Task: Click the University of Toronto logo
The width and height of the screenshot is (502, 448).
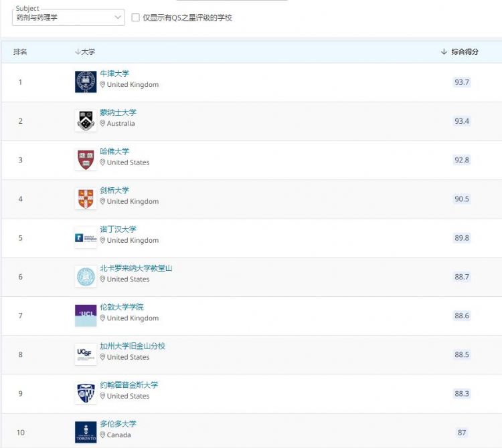Action: pyautogui.click(x=86, y=432)
